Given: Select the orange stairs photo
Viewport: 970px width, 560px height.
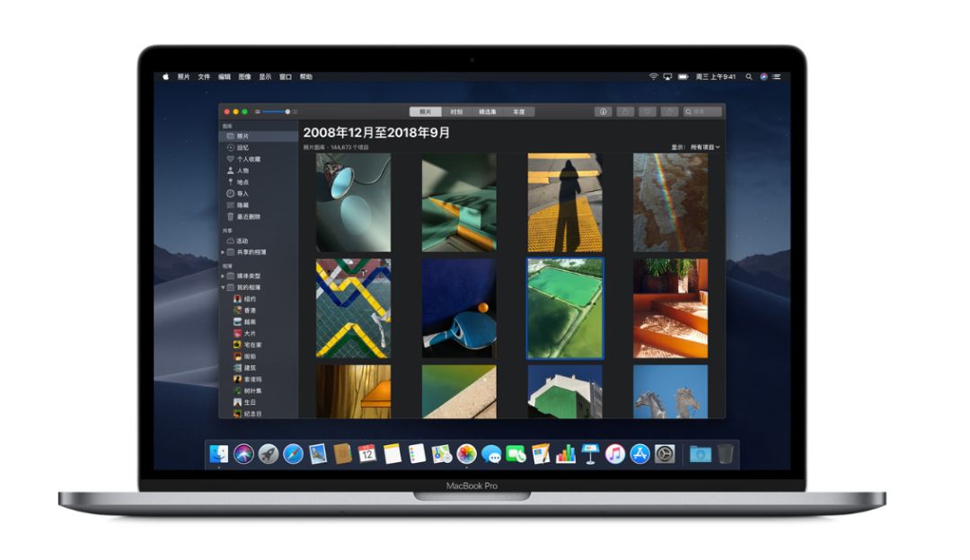Looking at the screenshot, I should coord(671,309).
